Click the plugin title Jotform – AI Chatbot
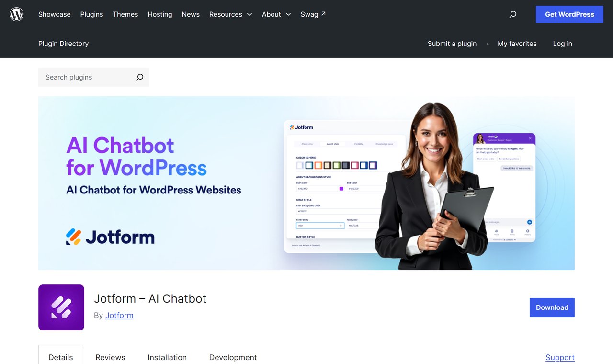The image size is (613, 364). (x=150, y=298)
